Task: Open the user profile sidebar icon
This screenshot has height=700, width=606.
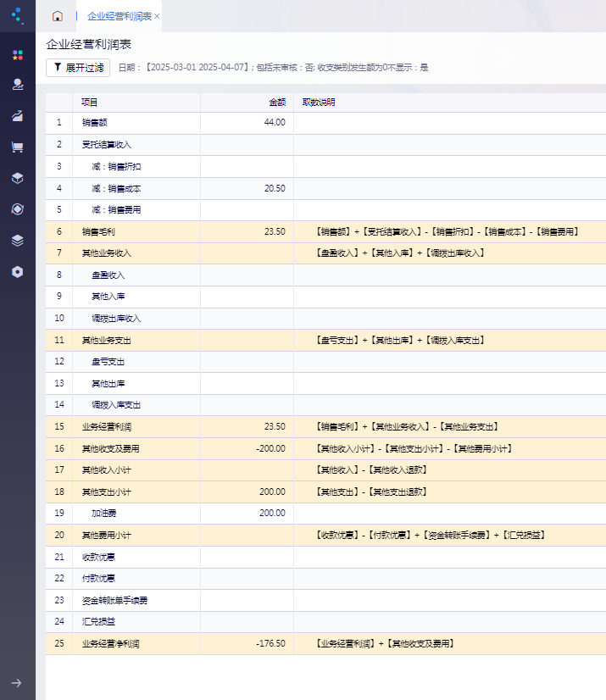Action: point(18,85)
